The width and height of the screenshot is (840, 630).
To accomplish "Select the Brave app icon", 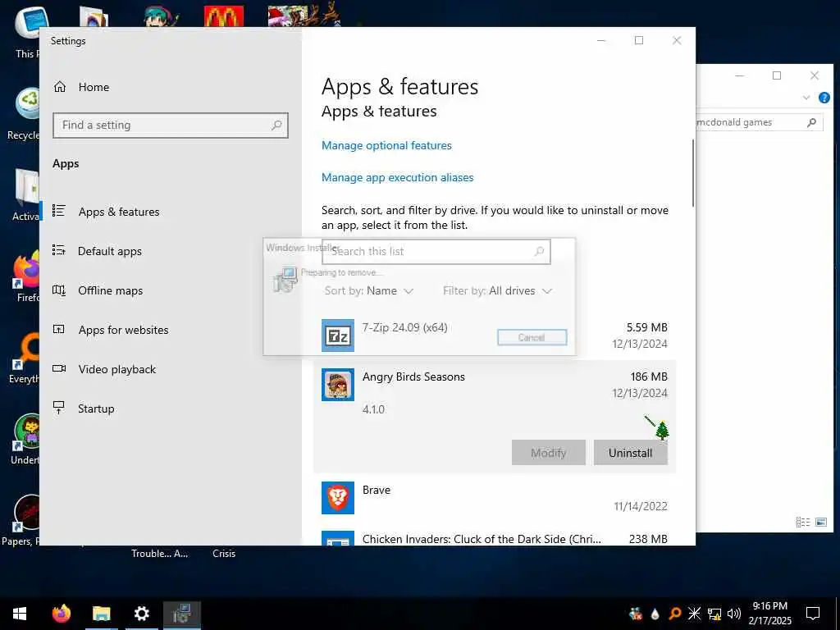I will 337,498.
